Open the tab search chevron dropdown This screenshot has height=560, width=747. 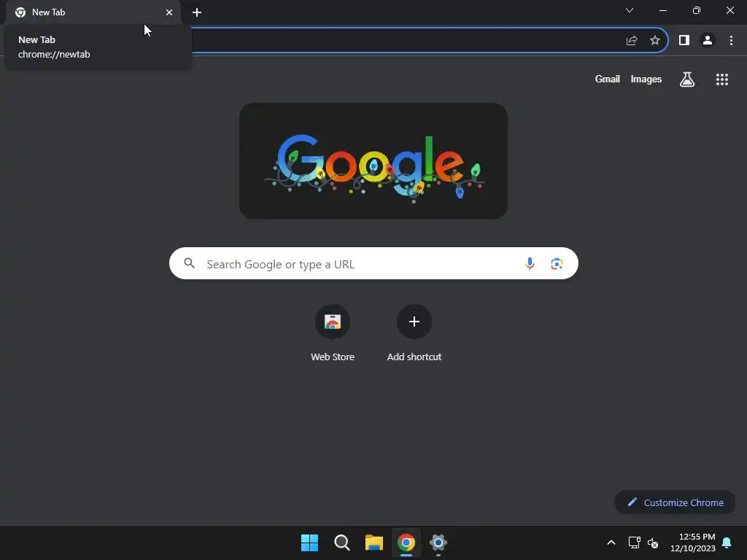click(x=630, y=10)
